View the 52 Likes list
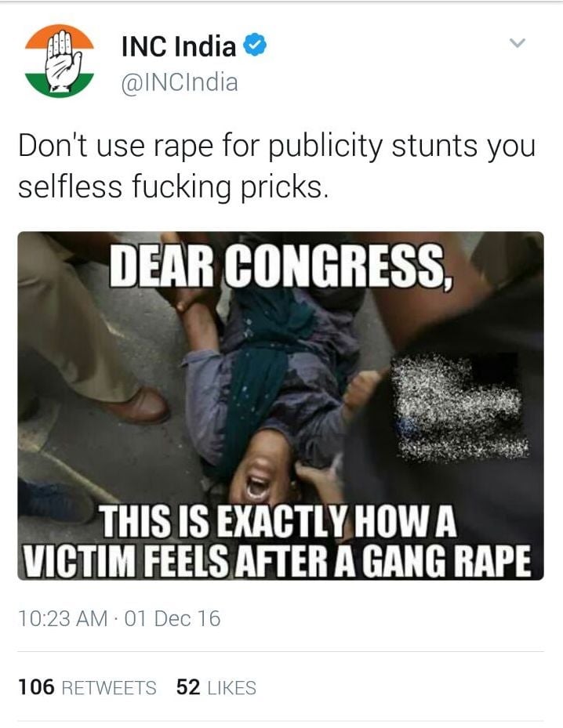This screenshot has height=728, width=563. tap(216, 687)
